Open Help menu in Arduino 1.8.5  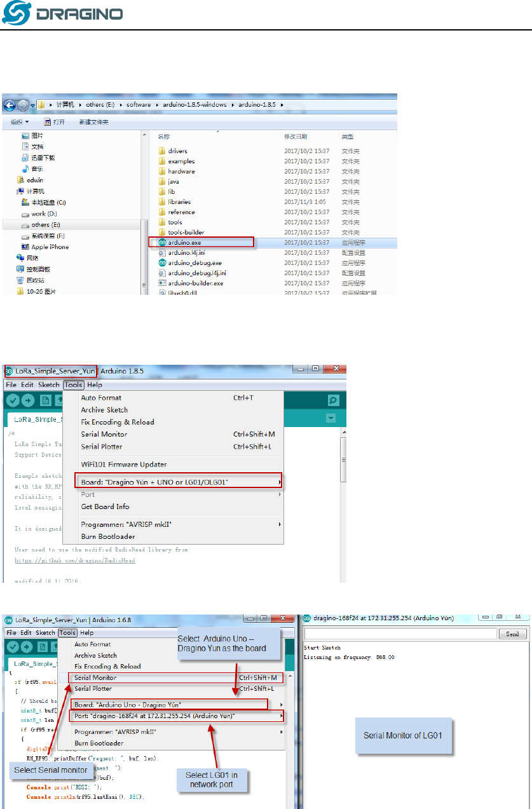pyautogui.click(x=94, y=384)
